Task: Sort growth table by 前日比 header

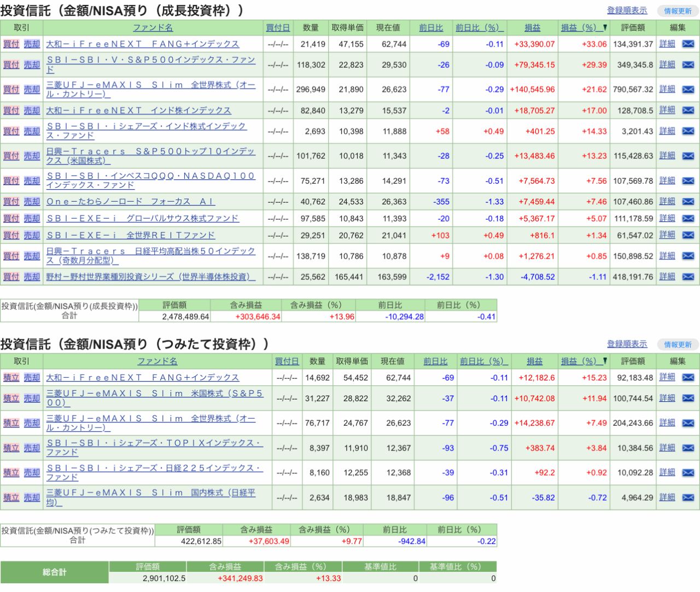Action: point(431,27)
